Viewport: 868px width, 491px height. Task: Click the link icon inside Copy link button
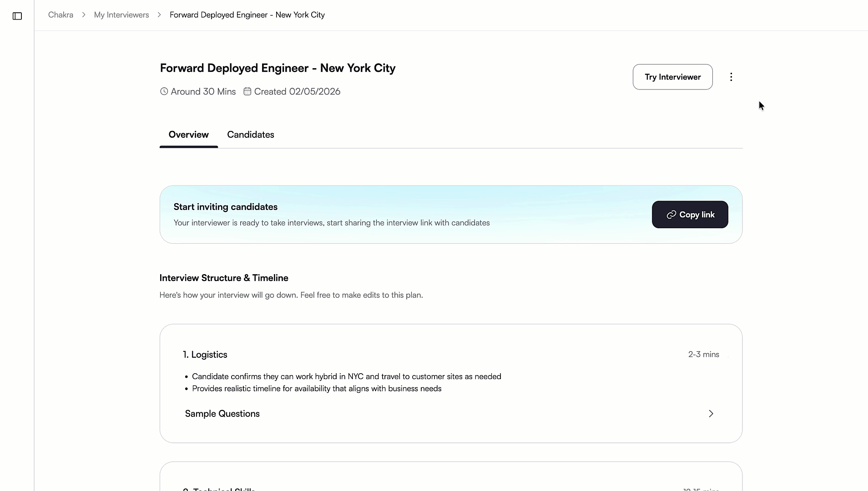tap(671, 214)
